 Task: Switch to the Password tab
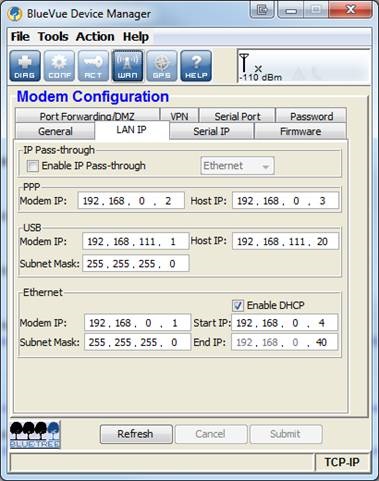[311, 116]
